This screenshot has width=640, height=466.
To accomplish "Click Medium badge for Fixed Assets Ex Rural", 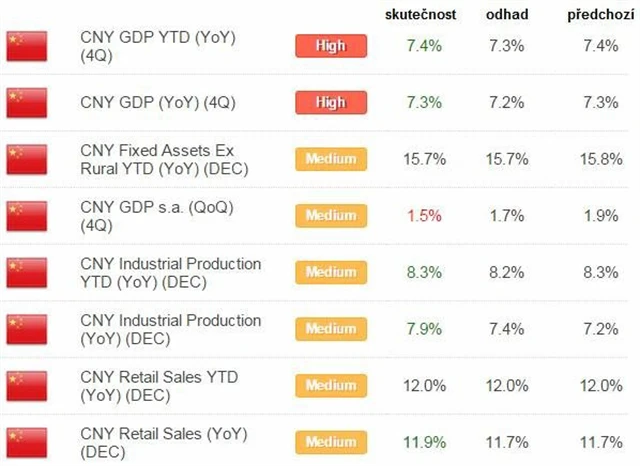I will [331, 159].
